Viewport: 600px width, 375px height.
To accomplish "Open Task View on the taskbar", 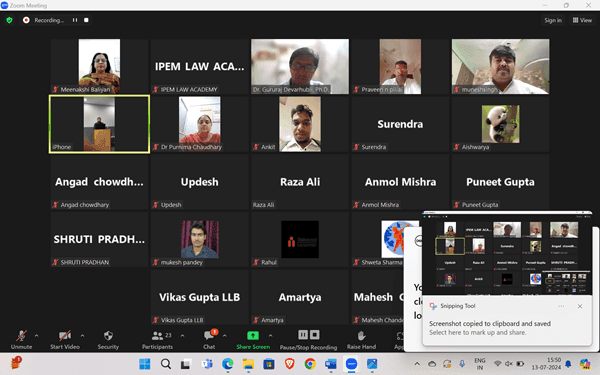I will point(186,364).
